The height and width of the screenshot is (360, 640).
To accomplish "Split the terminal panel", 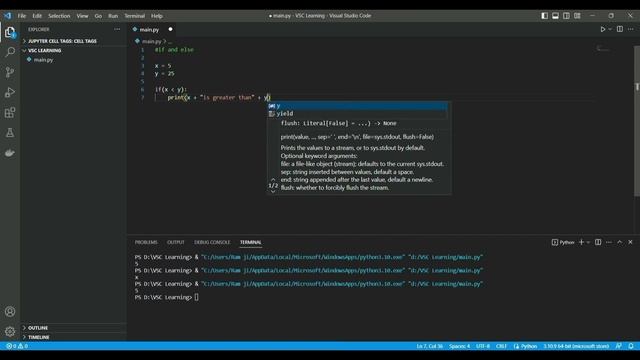I will pos(598,242).
